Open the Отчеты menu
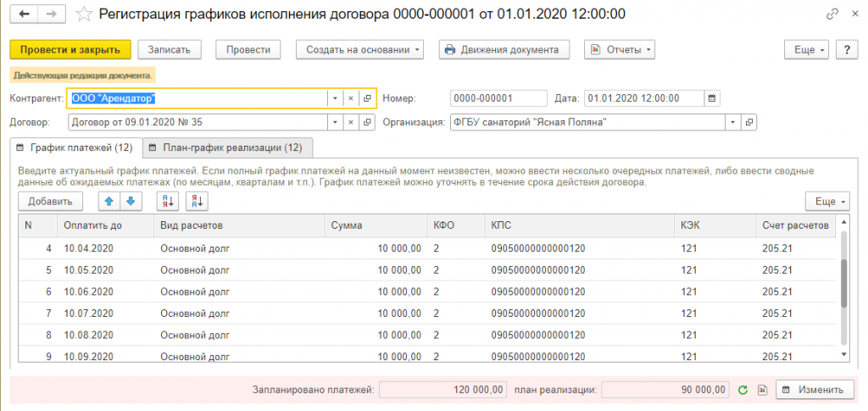 coord(620,49)
